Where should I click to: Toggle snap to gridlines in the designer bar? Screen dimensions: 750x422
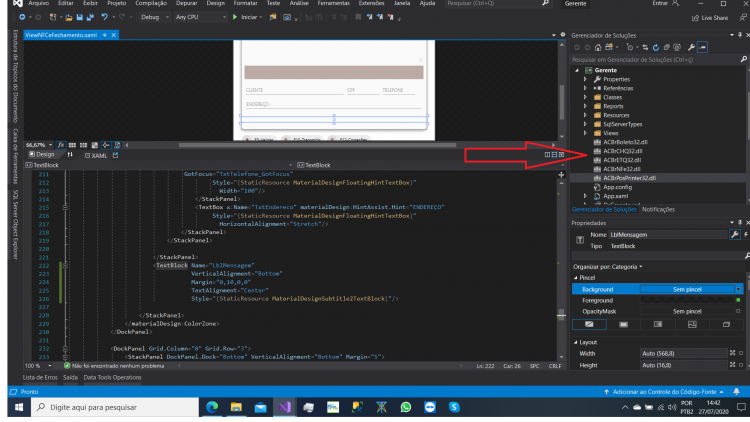[83, 144]
